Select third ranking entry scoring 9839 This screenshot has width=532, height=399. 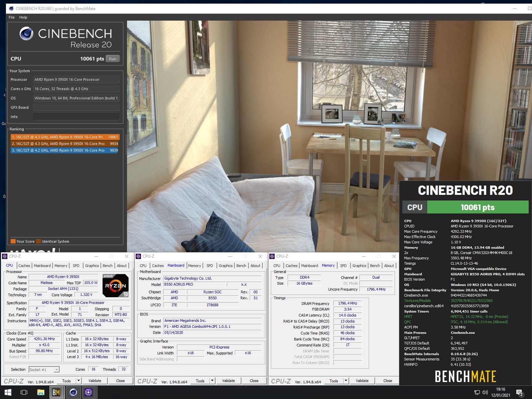pos(65,150)
